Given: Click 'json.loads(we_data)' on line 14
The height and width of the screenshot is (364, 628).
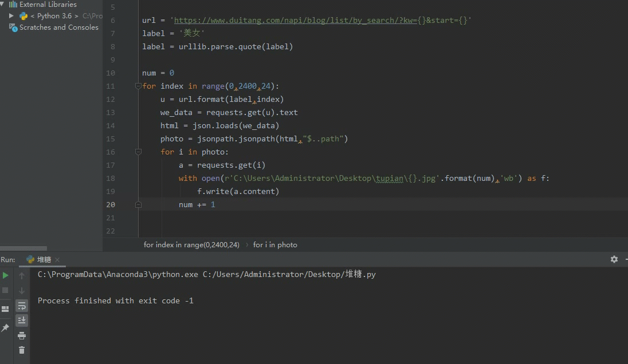Looking at the screenshot, I should (x=236, y=125).
